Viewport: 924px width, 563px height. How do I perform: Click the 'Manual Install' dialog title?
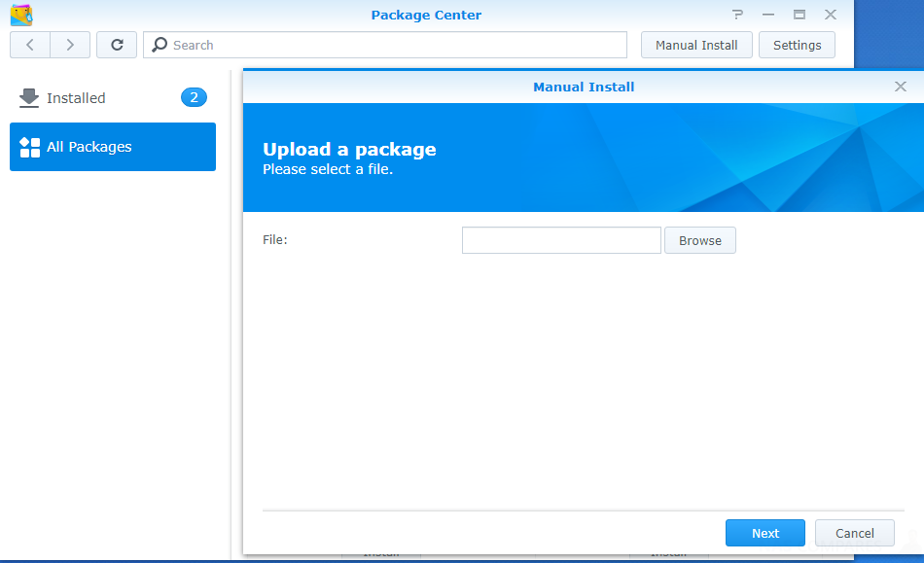[x=584, y=88]
